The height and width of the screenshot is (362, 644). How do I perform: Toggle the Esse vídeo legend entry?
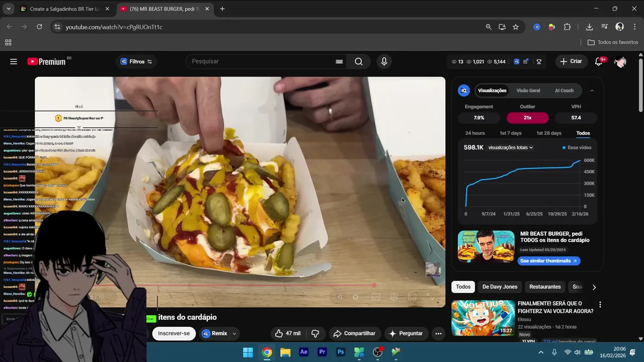point(577,147)
